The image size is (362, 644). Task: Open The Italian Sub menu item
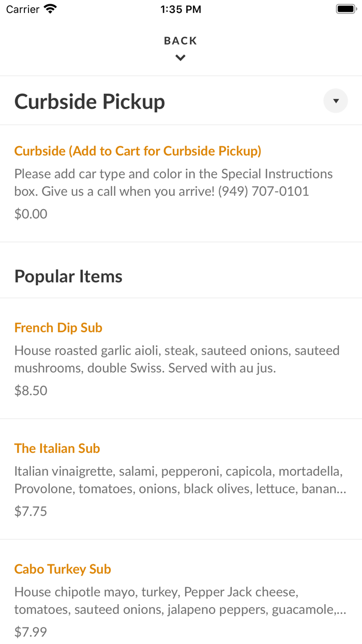tap(57, 448)
